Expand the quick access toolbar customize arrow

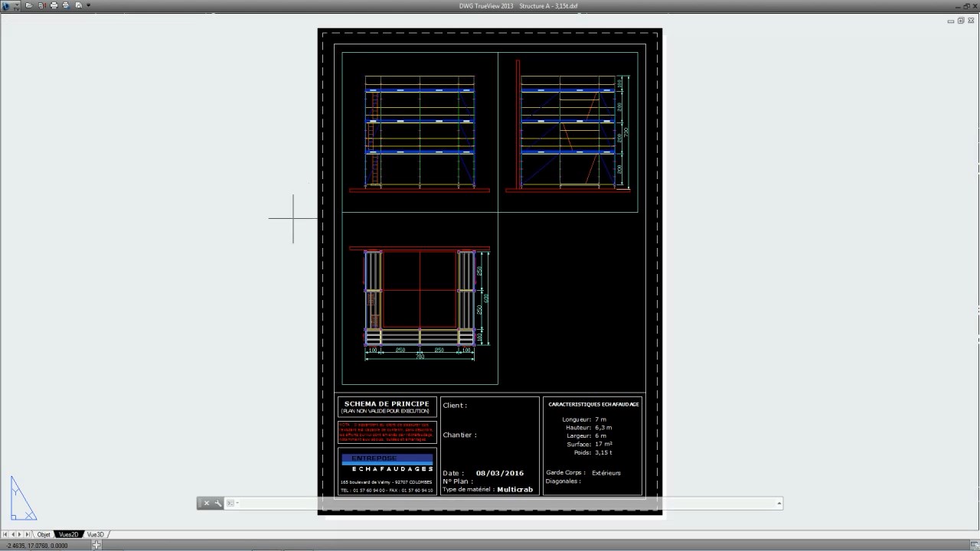pos(88,5)
